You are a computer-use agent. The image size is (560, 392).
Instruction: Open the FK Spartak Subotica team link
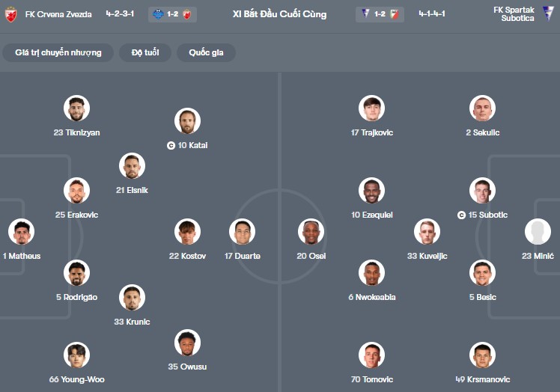[x=514, y=14]
